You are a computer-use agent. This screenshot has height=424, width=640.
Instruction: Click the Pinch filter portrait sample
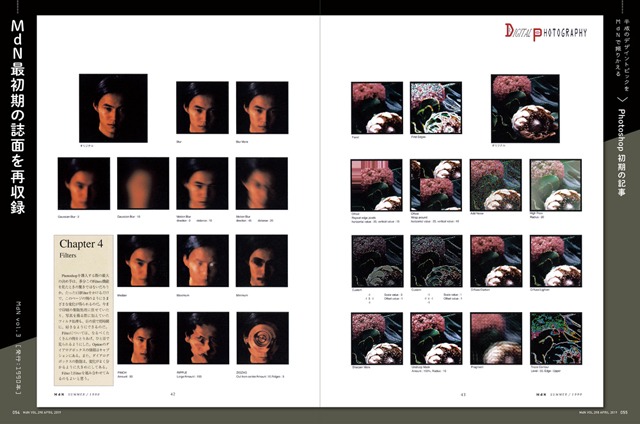pos(143,339)
